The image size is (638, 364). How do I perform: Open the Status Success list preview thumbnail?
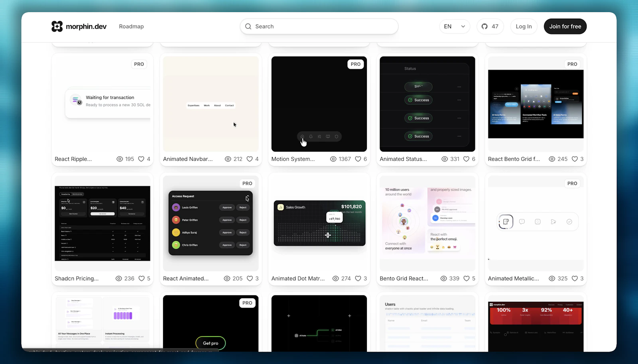coord(427,104)
